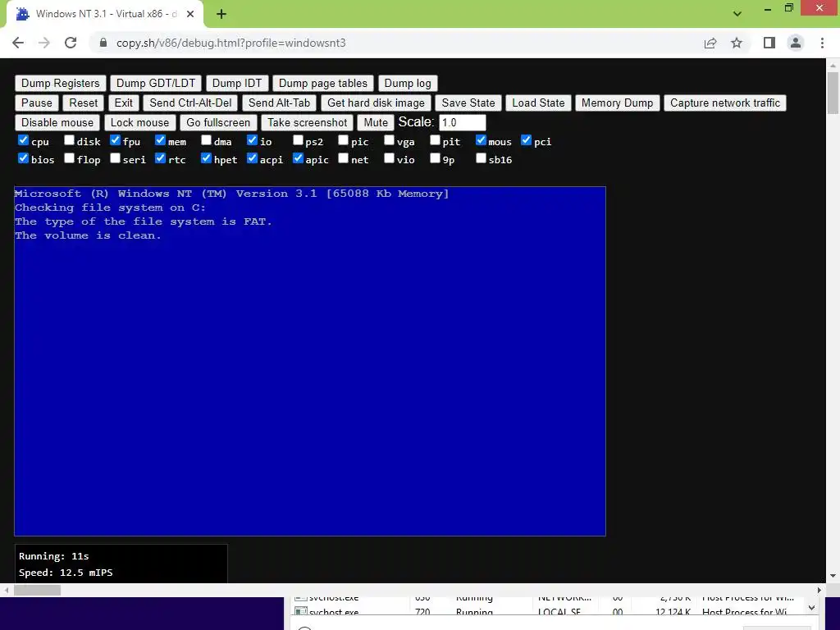Enable the vga log checkbox

pos(390,140)
